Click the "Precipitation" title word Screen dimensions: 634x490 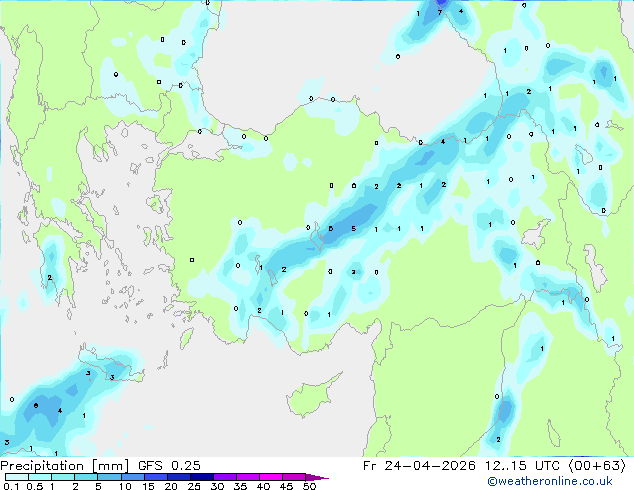click(42, 466)
